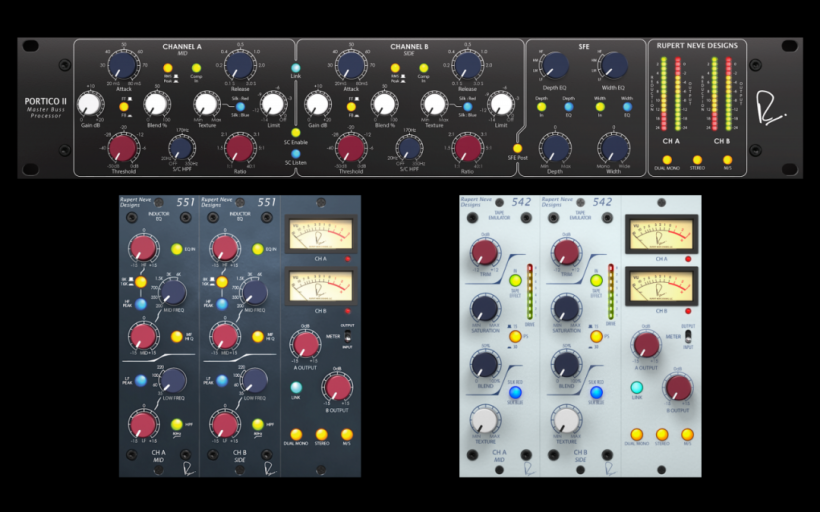Click the Channel A Blend % knob
The height and width of the screenshot is (512, 820).
(x=156, y=104)
